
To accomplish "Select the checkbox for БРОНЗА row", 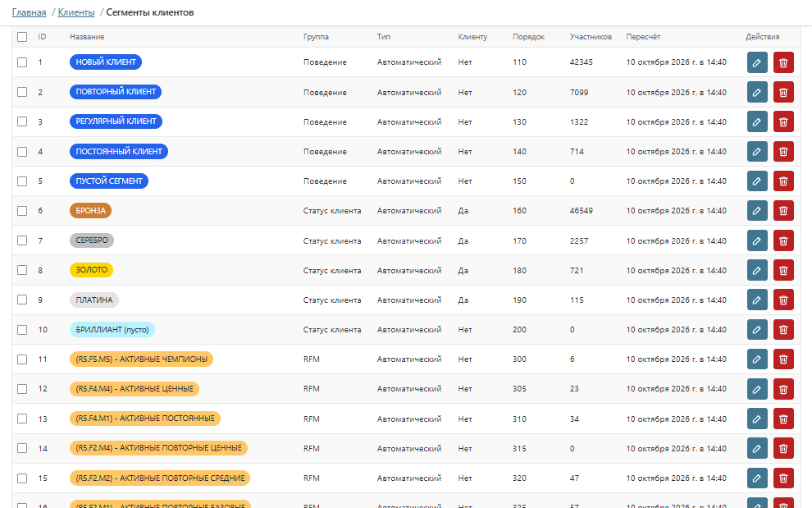I will 22,210.
